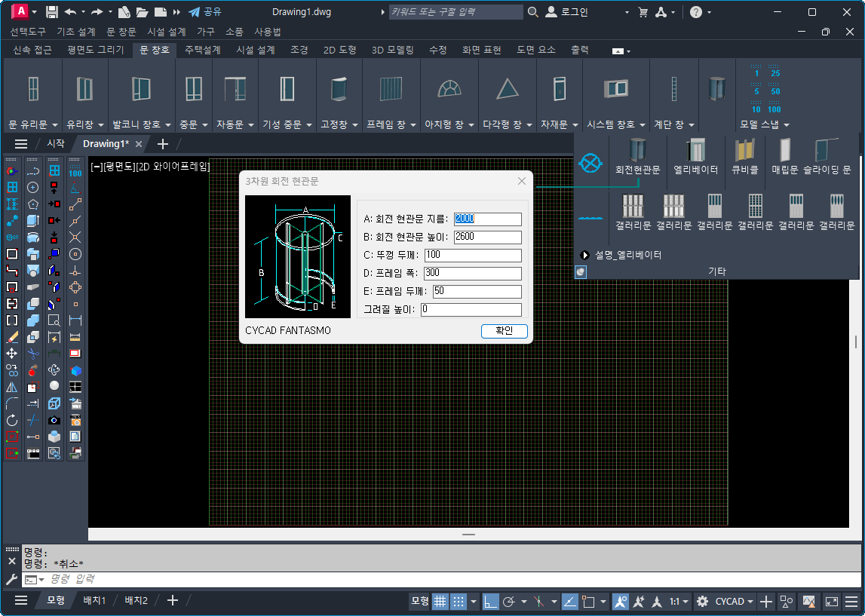This screenshot has width=865, height=616.
Task: Switch to the 주택설계 ribbon tab
Action: click(x=202, y=50)
